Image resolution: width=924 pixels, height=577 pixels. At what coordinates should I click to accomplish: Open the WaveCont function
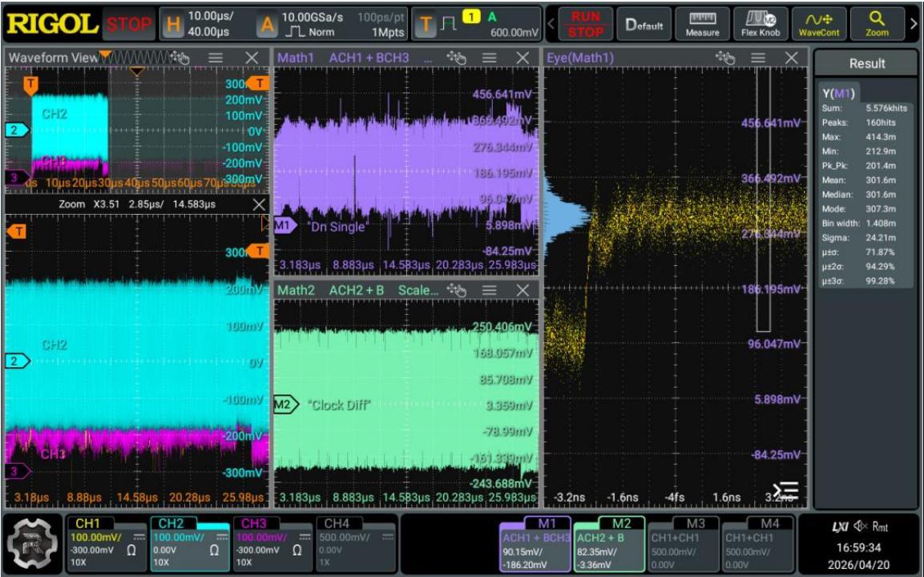tap(818, 24)
